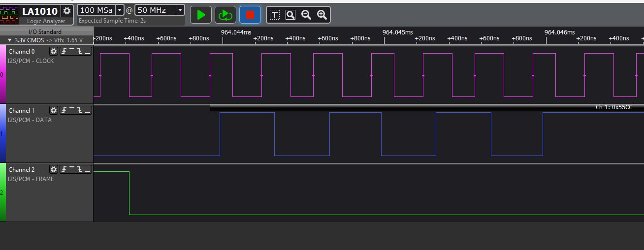
Task: Click the 100 MSa sample depth value
Action: (96, 10)
